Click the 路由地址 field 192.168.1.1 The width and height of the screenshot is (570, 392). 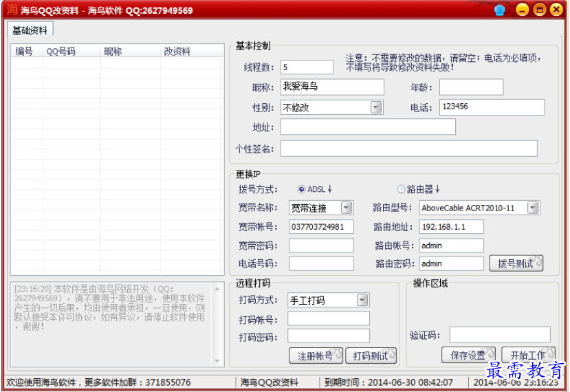click(452, 227)
